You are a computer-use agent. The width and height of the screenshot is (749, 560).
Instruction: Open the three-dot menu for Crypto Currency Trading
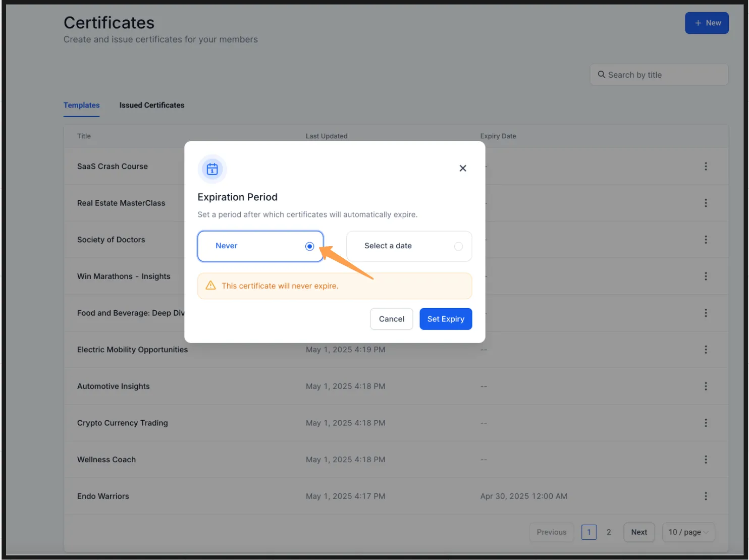(x=706, y=423)
